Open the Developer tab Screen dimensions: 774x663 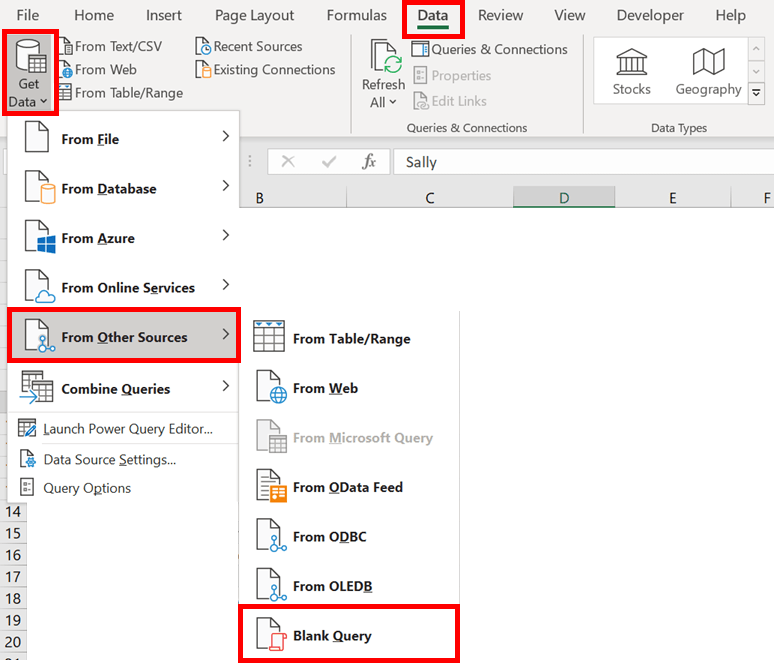click(650, 15)
